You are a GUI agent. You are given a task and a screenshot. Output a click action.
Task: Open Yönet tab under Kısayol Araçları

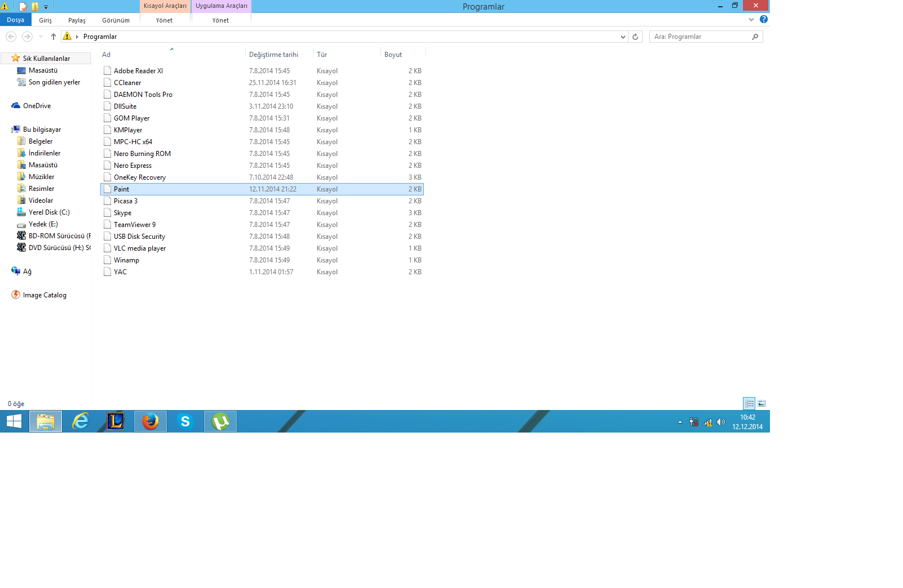pos(165,20)
